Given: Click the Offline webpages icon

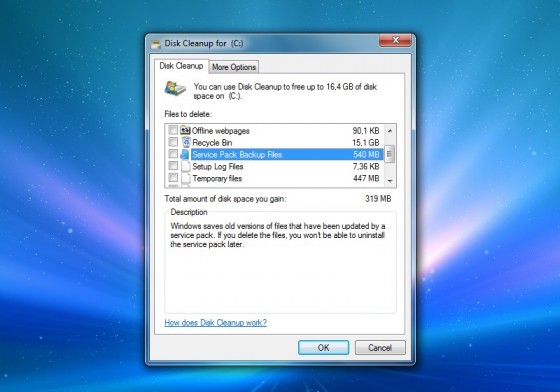Looking at the screenshot, I should click(x=185, y=130).
